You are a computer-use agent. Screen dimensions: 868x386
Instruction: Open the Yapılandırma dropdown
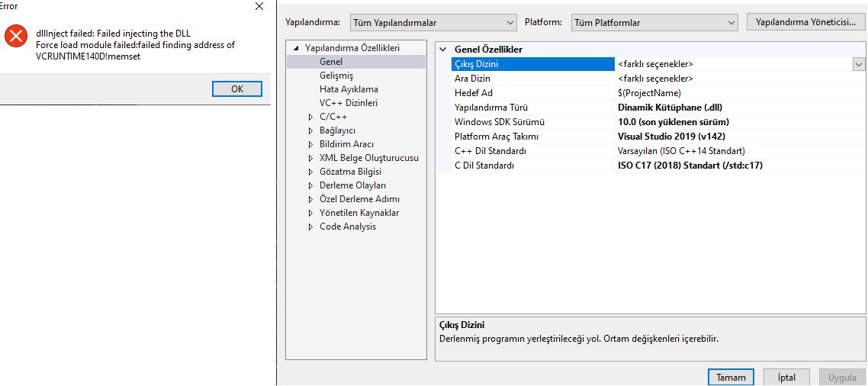[433, 23]
